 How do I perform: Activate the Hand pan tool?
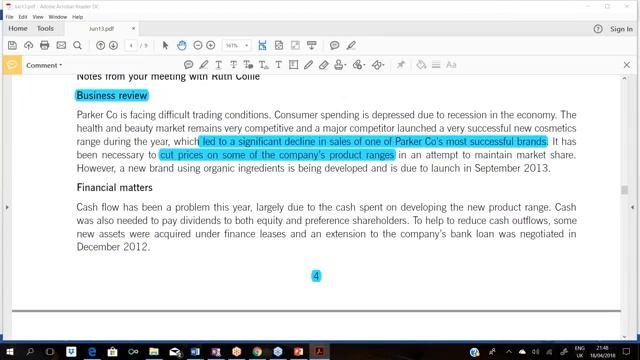coord(182,45)
